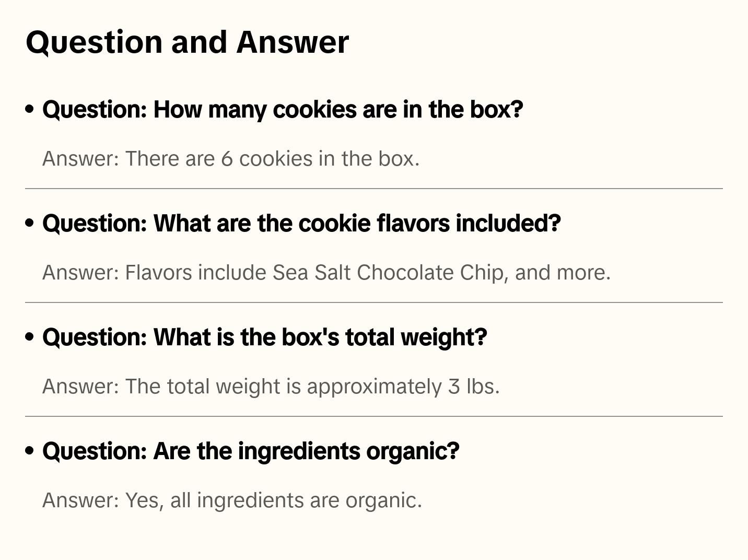
Task: Click the answer "There are 6 cookies"
Action: (x=230, y=159)
